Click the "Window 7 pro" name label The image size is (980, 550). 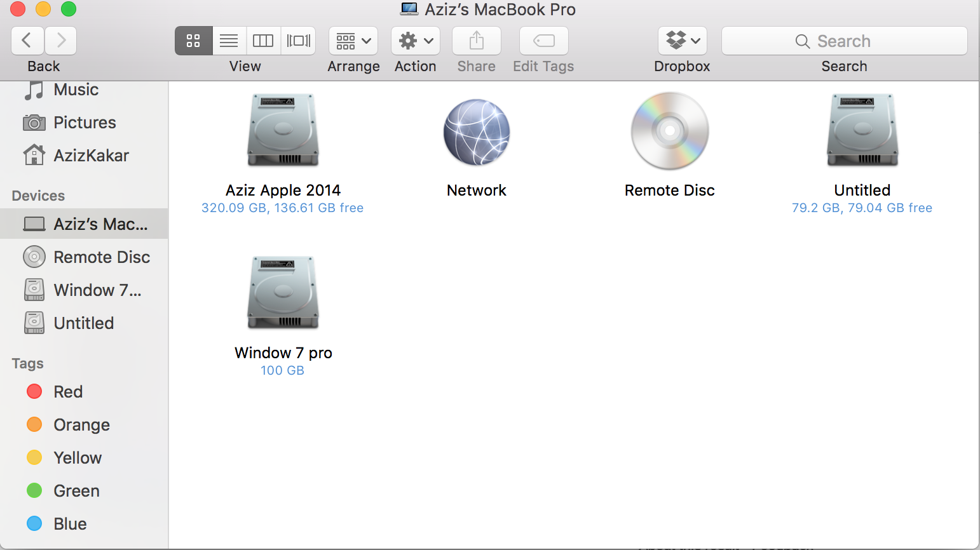283,353
